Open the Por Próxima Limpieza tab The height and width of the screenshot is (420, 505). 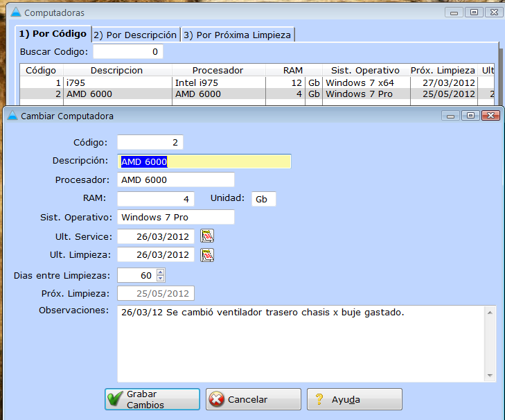pyautogui.click(x=238, y=35)
